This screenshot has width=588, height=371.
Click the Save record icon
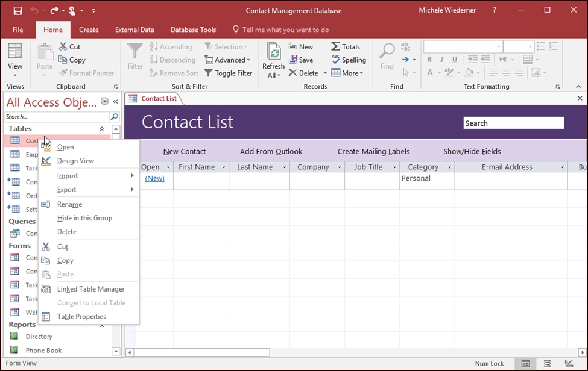coord(293,60)
